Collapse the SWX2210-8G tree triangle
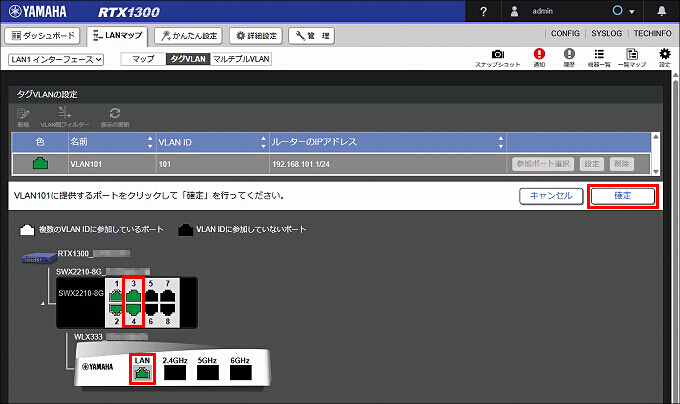 pos(43,303)
